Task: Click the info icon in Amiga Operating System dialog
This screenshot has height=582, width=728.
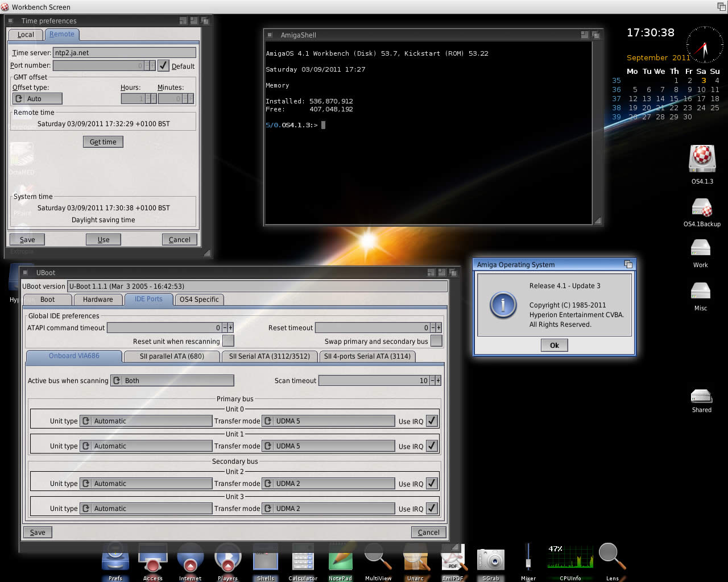Action: tap(503, 305)
